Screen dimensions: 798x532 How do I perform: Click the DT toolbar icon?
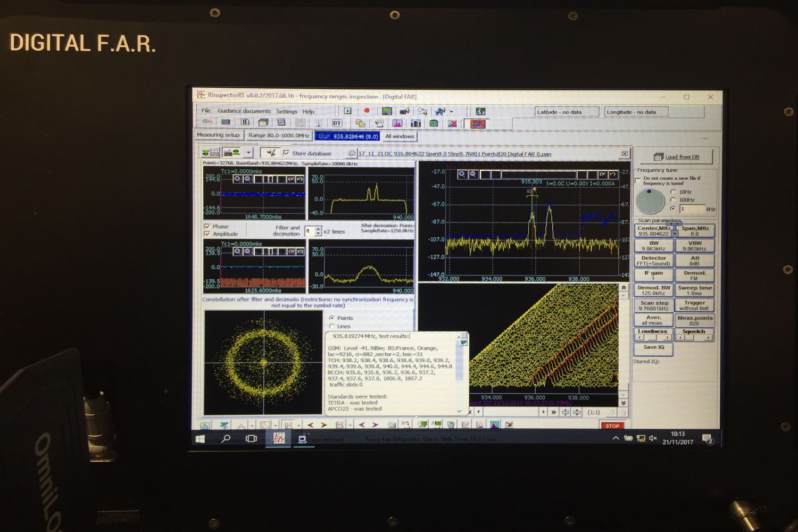(x=337, y=123)
